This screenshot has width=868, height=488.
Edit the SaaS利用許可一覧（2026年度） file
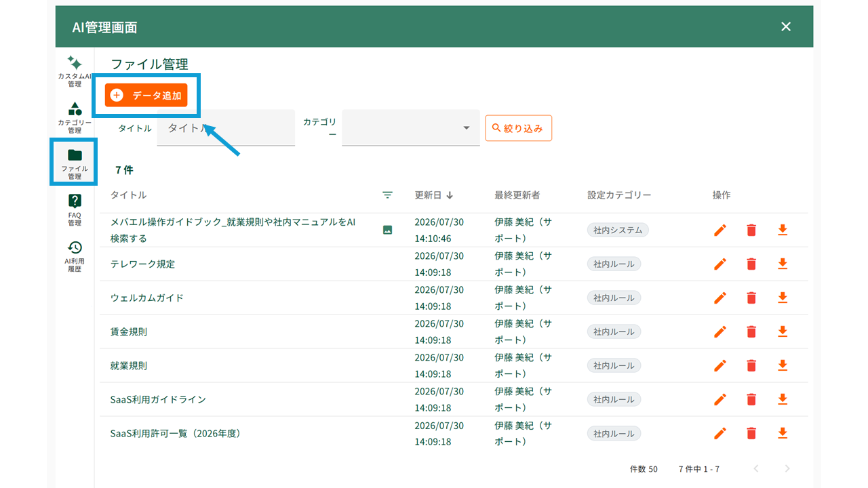coord(720,433)
